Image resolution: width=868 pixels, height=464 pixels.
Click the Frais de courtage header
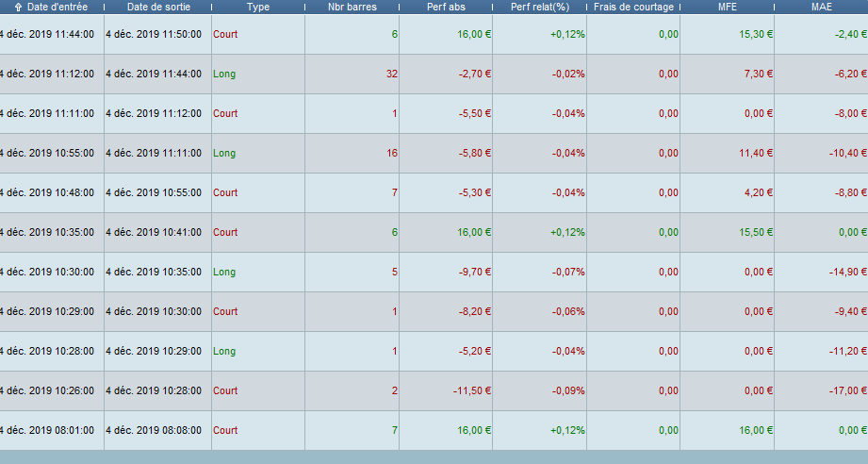coord(633,7)
